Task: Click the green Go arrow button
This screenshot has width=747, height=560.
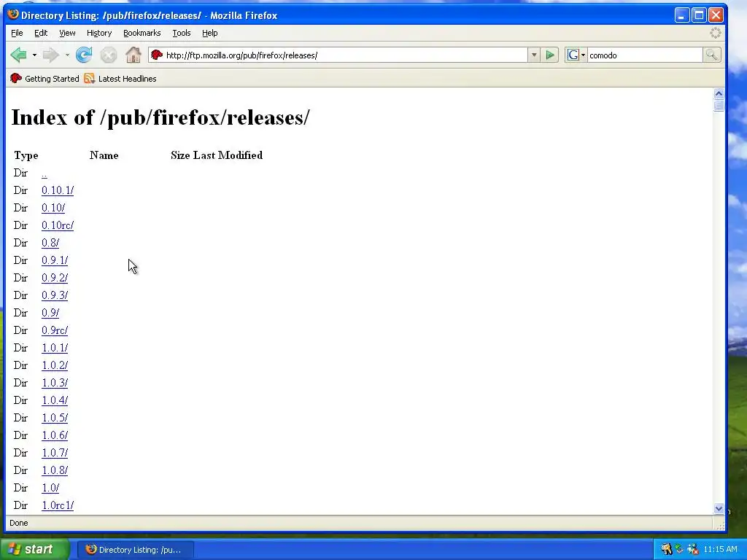Action: [550, 55]
